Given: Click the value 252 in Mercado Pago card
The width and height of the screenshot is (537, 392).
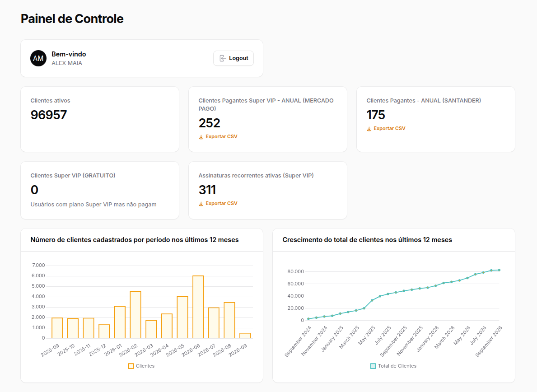Looking at the screenshot, I should (x=209, y=123).
